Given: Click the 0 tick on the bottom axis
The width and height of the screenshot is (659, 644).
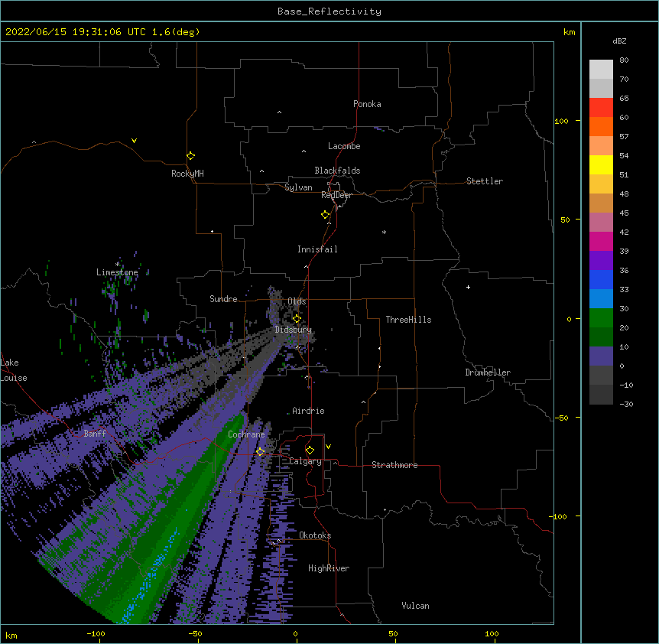Looking at the screenshot, I should coord(295,633).
